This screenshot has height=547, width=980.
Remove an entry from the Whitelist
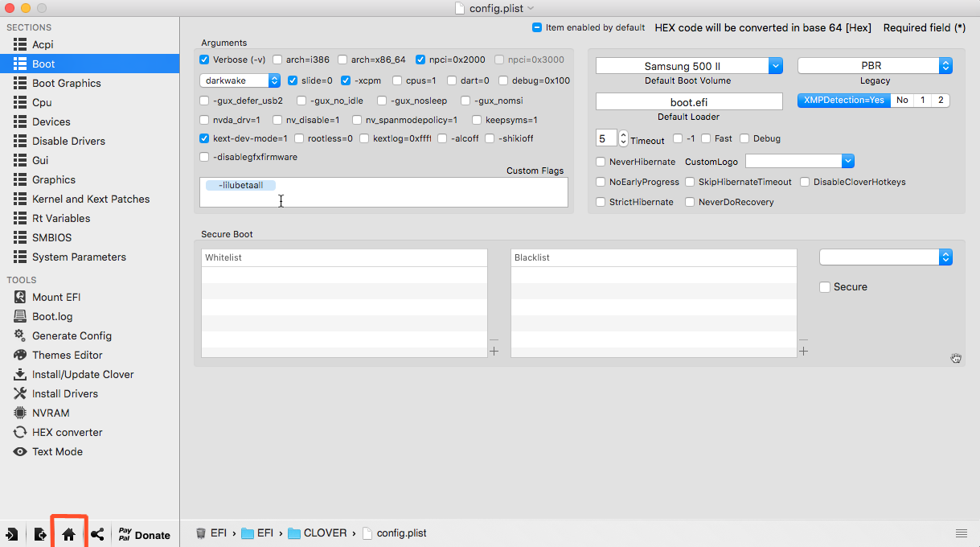tap(494, 341)
